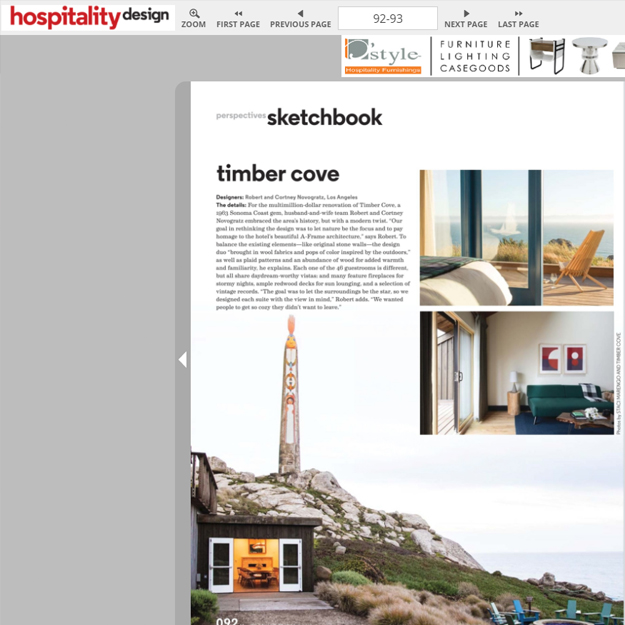Click the perspectives section label

click(241, 116)
